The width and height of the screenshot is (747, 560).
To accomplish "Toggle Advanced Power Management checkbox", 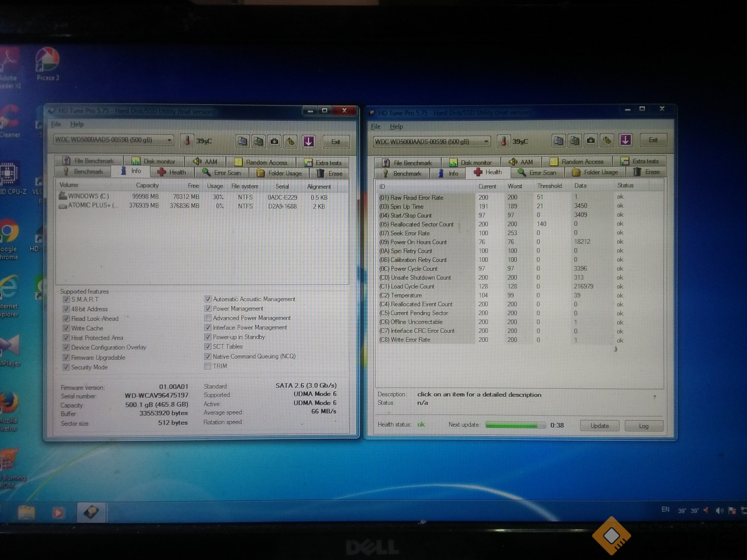I will click(208, 318).
